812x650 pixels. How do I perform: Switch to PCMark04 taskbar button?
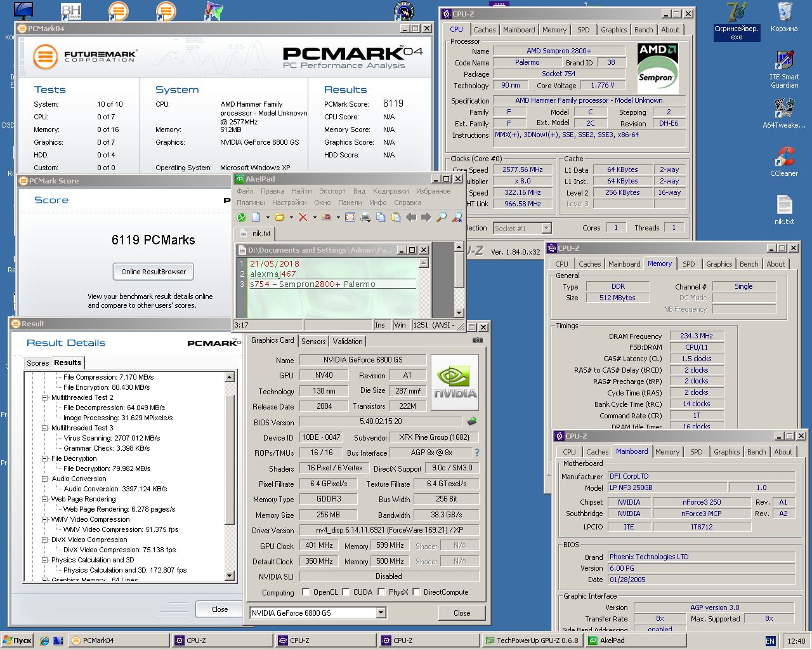[x=119, y=640]
